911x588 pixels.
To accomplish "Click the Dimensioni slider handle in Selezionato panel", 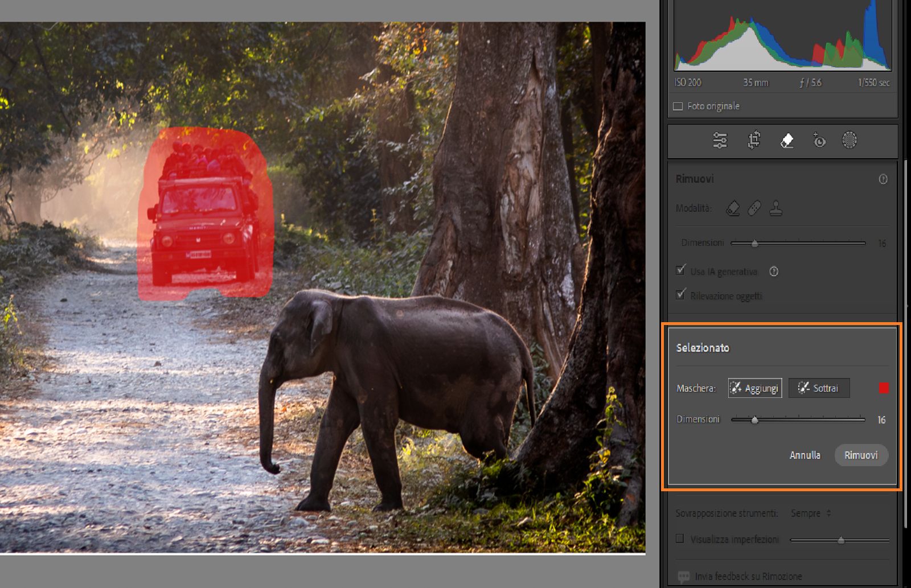I will tap(754, 420).
